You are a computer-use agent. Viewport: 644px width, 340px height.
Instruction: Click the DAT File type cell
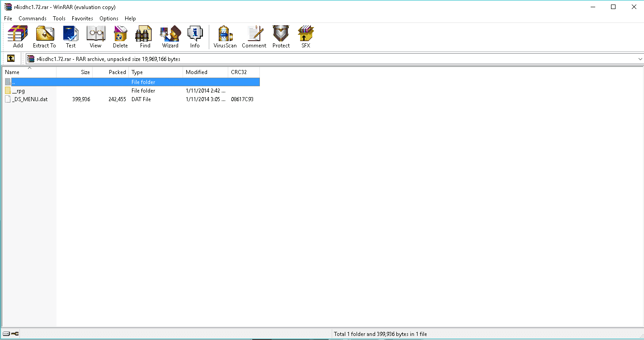[141, 99]
